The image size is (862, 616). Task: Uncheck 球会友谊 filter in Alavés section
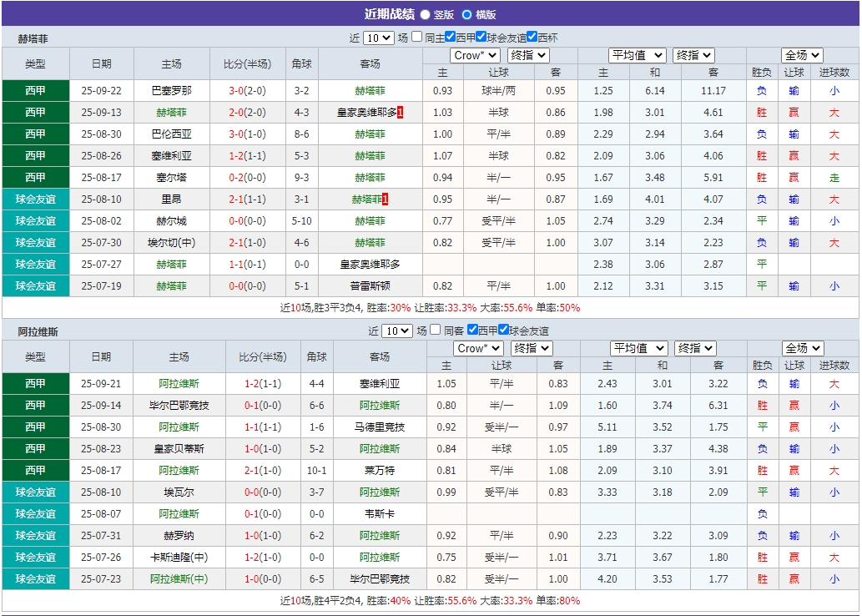click(503, 329)
